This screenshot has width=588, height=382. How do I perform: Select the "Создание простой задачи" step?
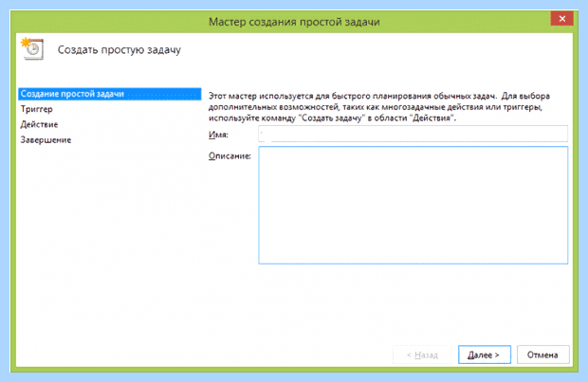(109, 94)
